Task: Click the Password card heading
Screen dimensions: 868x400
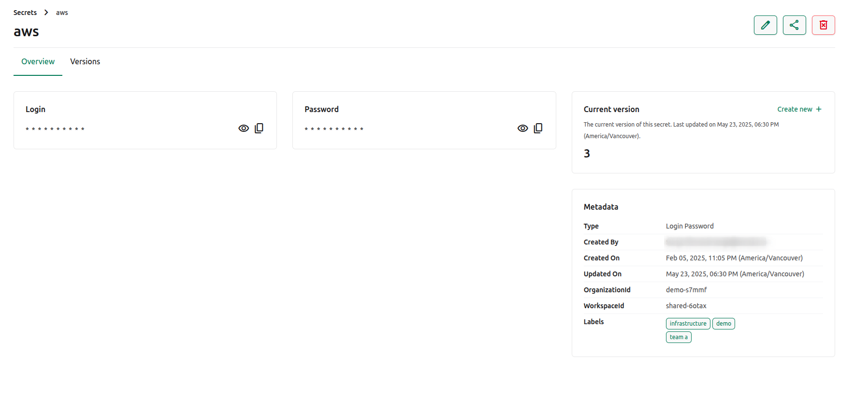Action: (321, 109)
